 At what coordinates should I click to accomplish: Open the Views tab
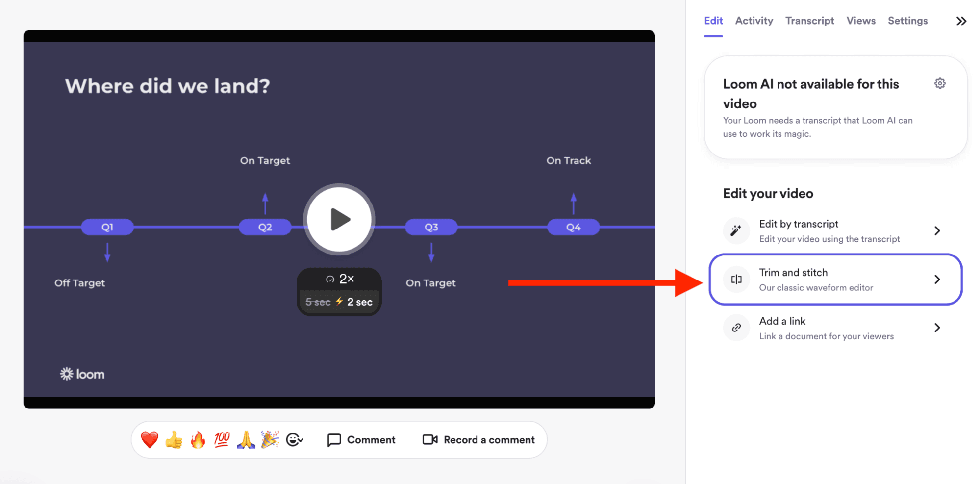coord(860,21)
